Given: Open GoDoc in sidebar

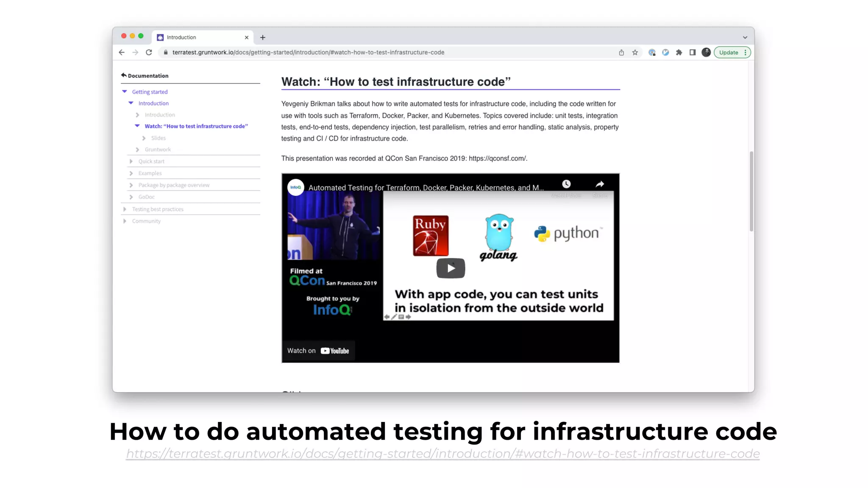Looking at the screenshot, I should coord(146,197).
